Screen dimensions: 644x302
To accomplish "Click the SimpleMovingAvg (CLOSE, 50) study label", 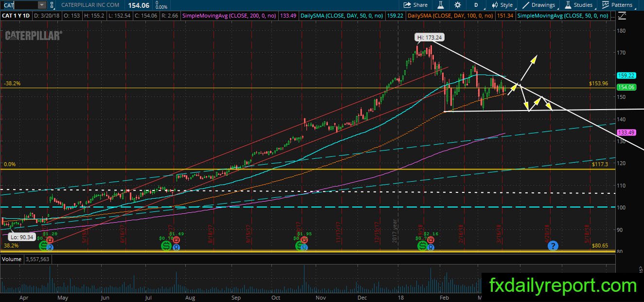I will click(x=562, y=16).
